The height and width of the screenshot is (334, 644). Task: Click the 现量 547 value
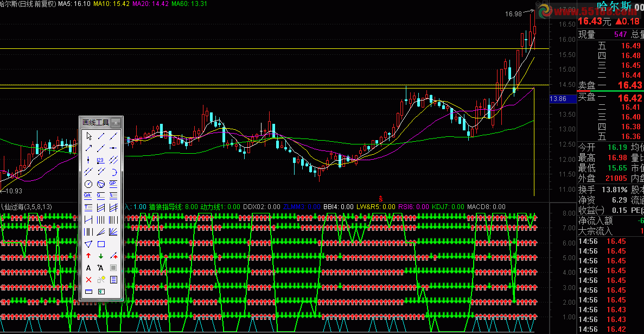620,35
